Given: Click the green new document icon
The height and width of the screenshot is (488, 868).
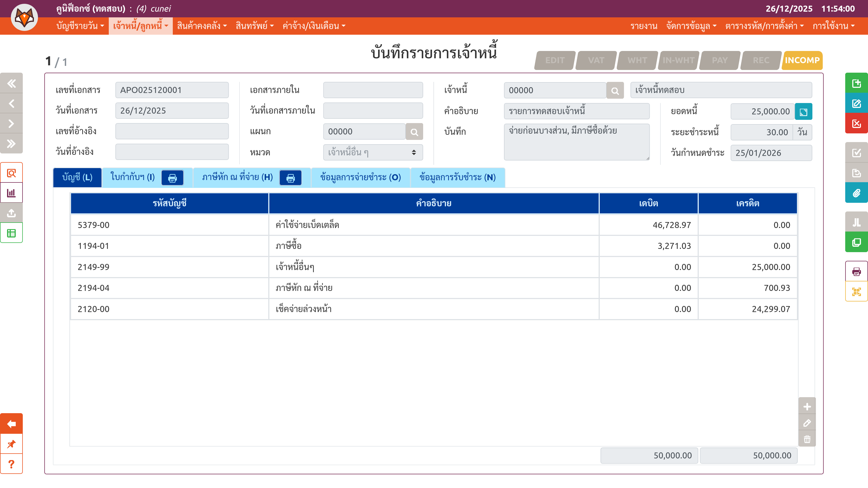Looking at the screenshot, I should point(856,83).
